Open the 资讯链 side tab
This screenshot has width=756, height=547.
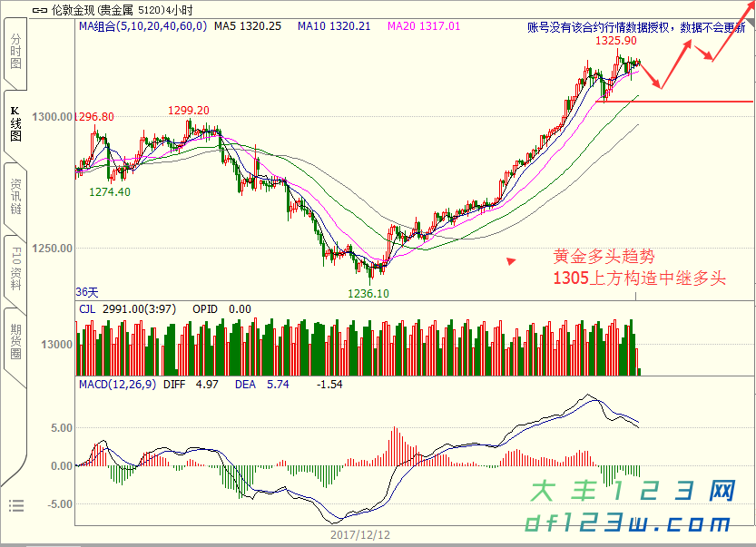[x=15, y=196]
